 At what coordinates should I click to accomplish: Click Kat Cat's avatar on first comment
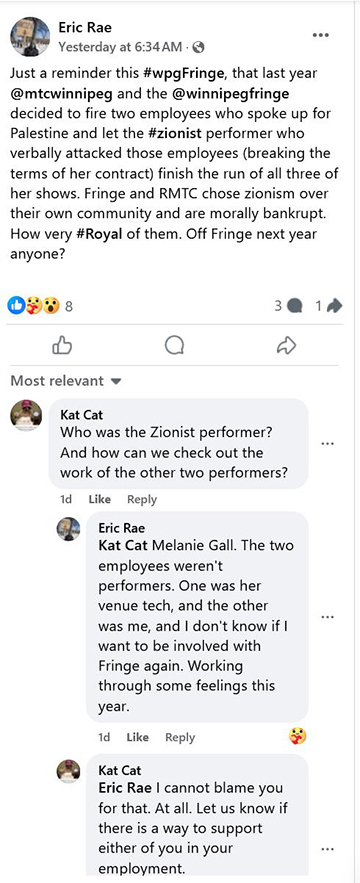pyautogui.click(x=26, y=416)
